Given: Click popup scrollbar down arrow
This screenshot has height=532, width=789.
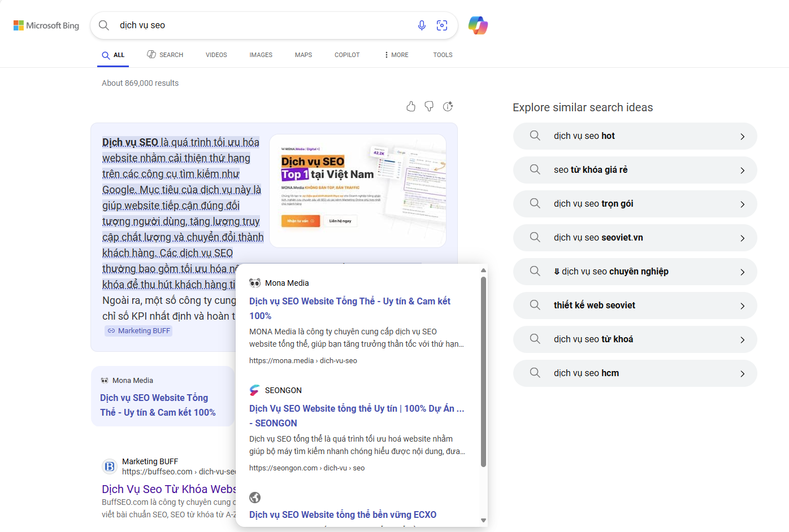Looking at the screenshot, I should coord(483,520).
